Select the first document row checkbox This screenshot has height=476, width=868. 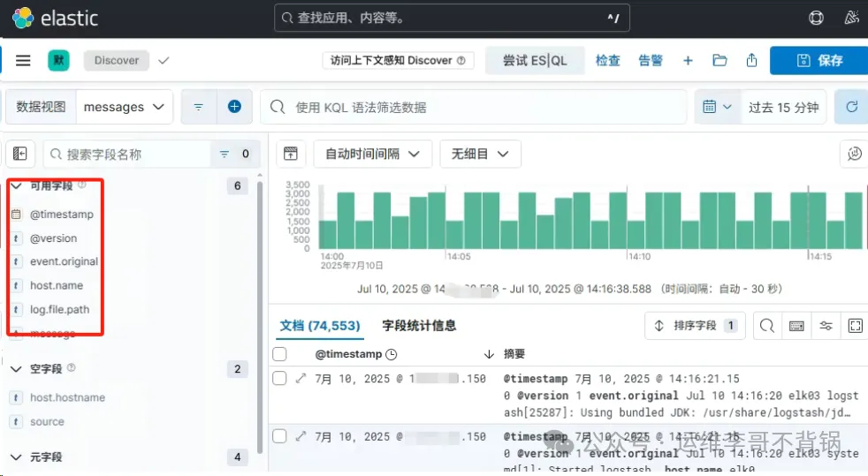coord(279,378)
